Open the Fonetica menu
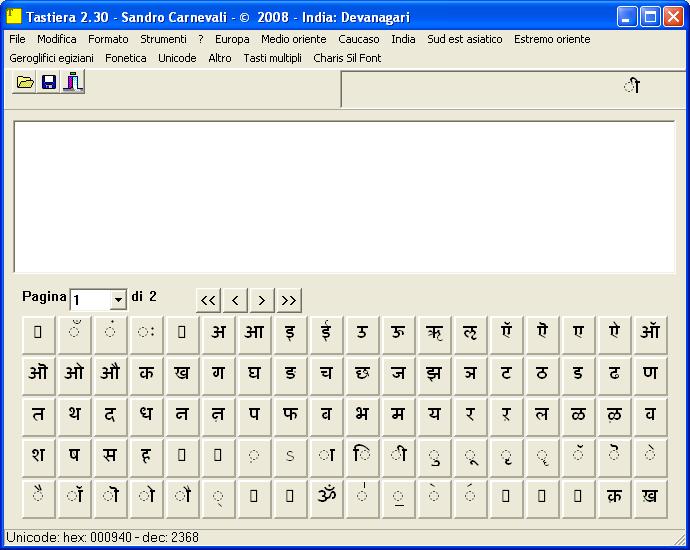 (125, 58)
